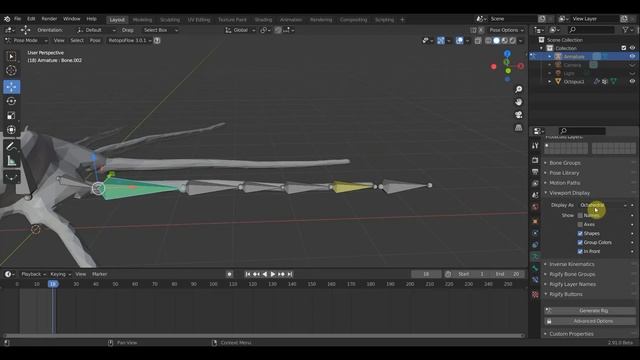Activate the Transform tool
640x360 pixels.
11,130
